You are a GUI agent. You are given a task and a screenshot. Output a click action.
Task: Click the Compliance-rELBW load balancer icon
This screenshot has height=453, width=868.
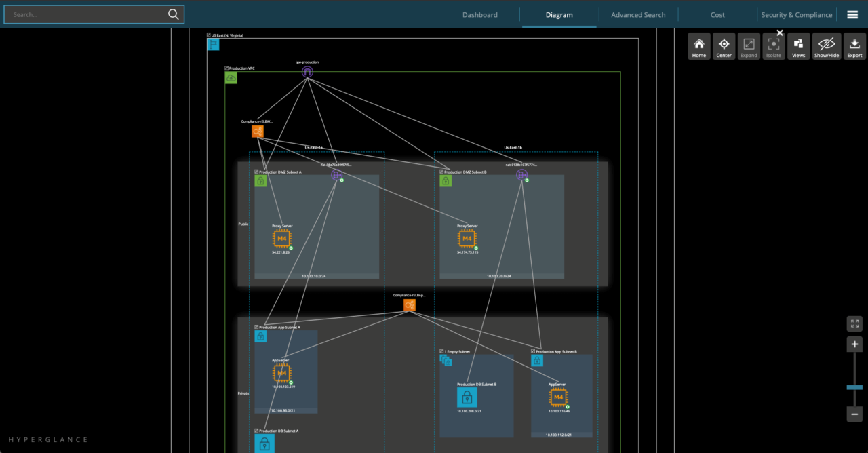tap(258, 131)
